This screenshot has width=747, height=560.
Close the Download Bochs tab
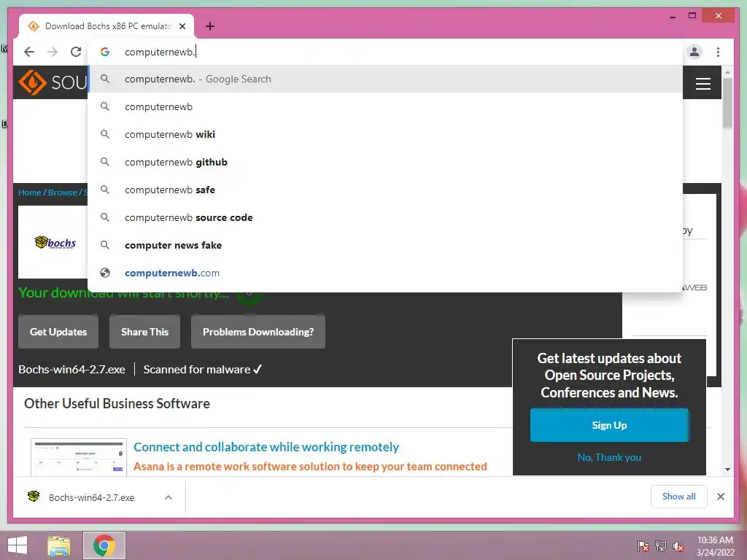click(182, 26)
